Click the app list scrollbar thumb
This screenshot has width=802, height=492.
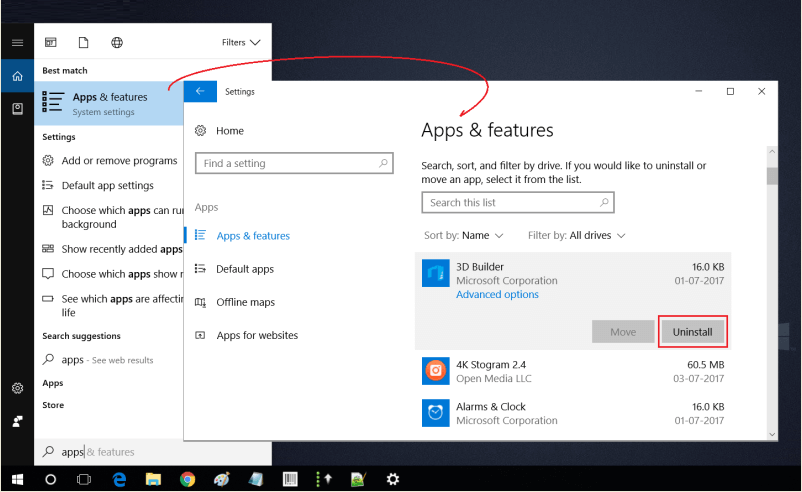coord(772,175)
